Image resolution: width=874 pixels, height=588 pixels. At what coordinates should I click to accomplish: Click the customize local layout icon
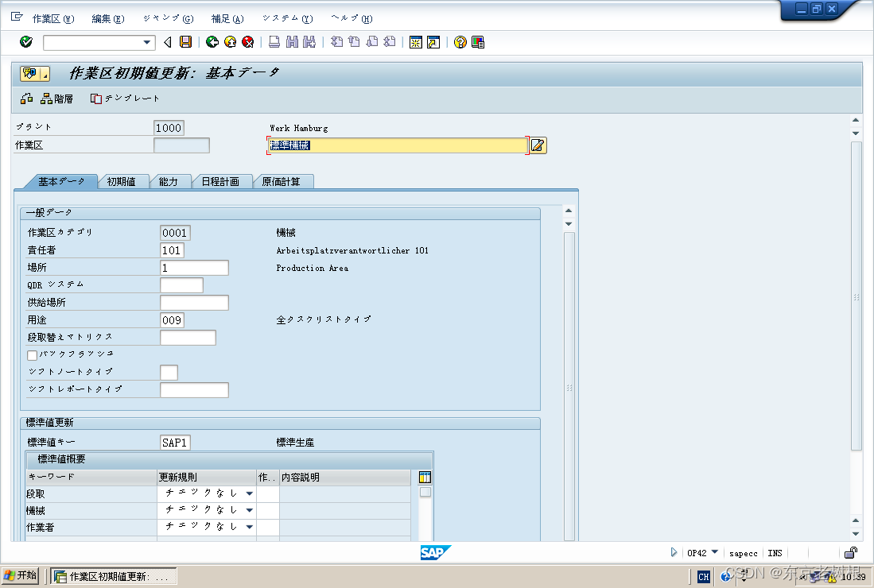pos(478,42)
